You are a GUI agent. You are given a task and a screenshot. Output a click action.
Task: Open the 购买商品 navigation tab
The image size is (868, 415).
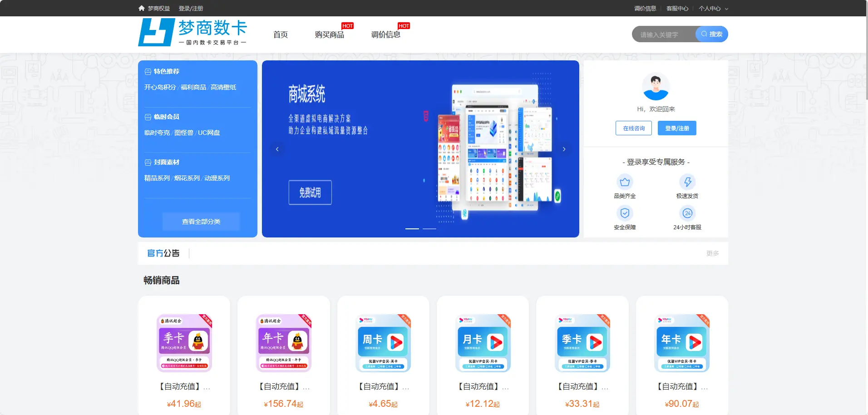coord(329,35)
